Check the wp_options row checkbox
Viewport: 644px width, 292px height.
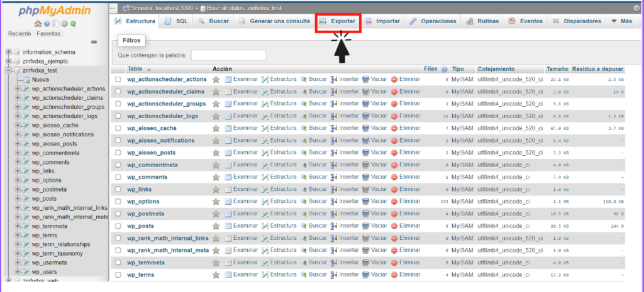(x=118, y=202)
